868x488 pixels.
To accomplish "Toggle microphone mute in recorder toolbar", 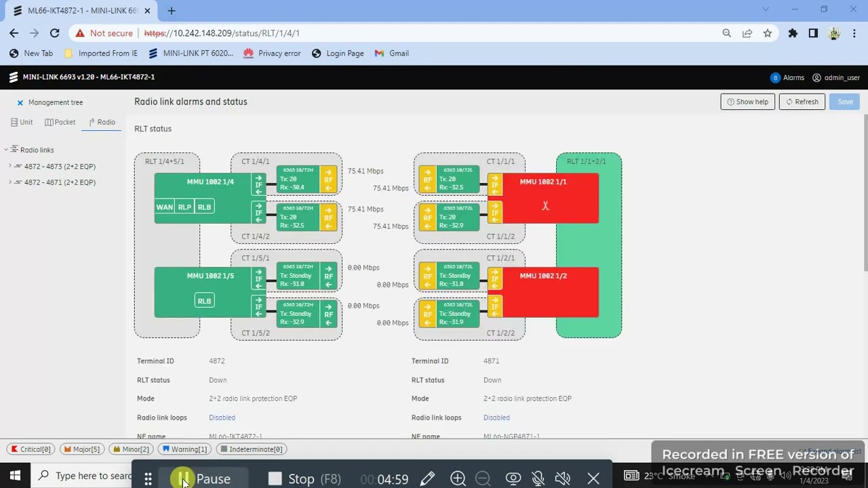I will pyautogui.click(x=538, y=479).
